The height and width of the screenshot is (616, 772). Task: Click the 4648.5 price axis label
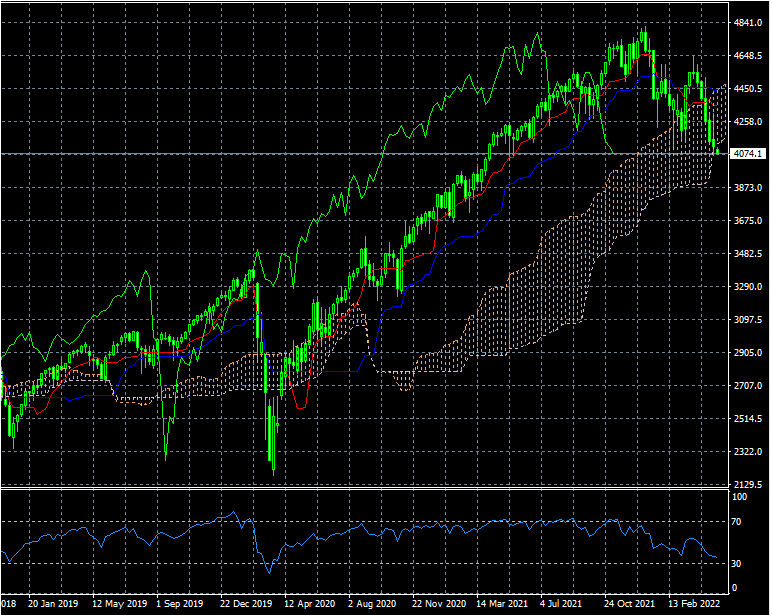coord(747,56)
